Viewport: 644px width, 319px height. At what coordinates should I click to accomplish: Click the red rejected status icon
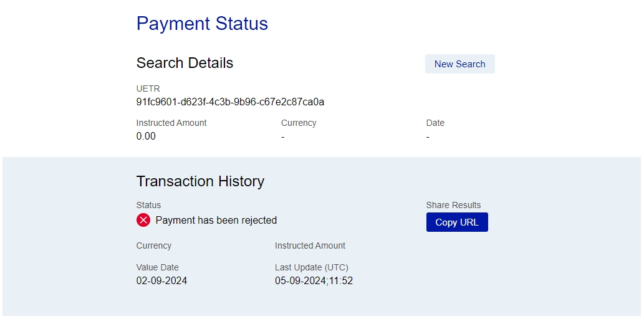coord(143,220)
